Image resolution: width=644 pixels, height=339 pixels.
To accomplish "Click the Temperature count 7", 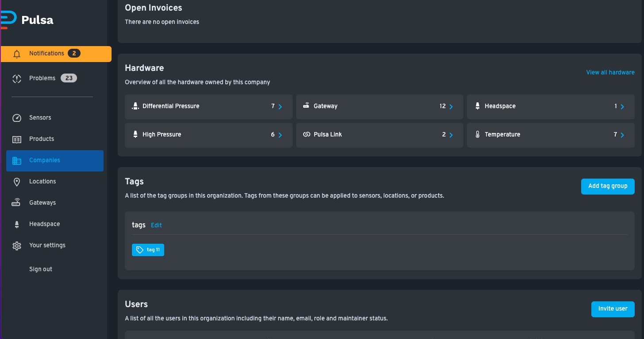I will point(615,134).
